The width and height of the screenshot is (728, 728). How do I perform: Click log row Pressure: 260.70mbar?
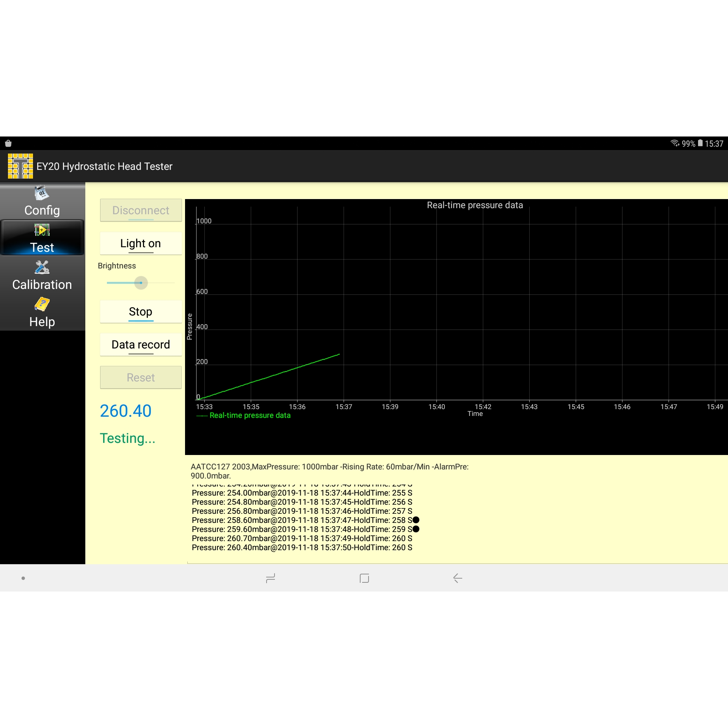point(302,538)
